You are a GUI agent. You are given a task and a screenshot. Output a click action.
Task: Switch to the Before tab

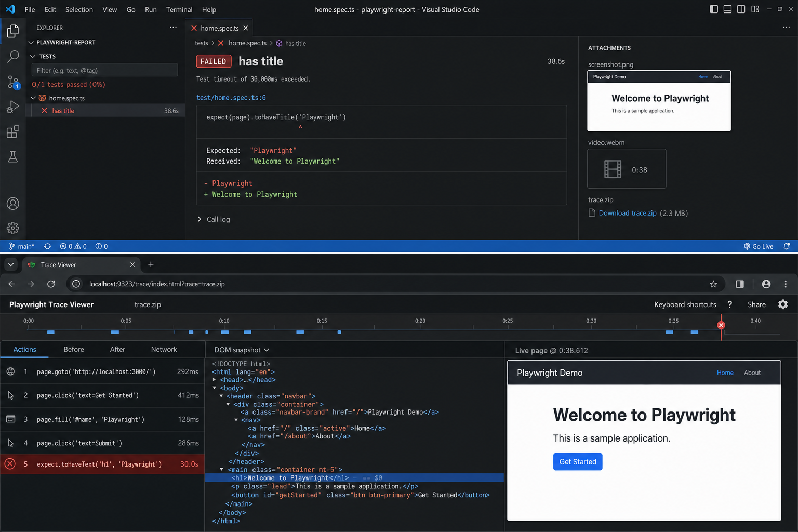click(x=74, y=349)
